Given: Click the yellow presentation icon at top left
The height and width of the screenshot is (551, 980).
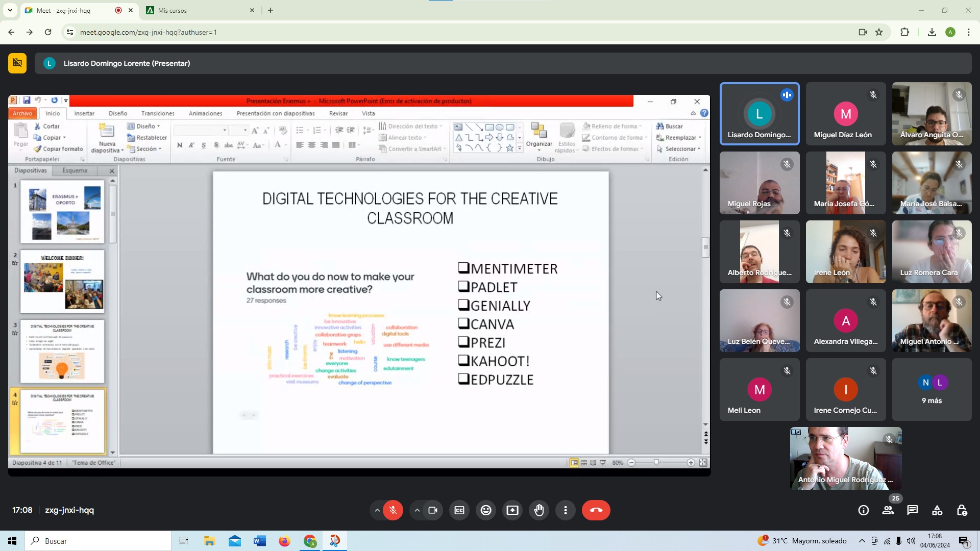Looking at the screenshot, I should click(17, 63).
